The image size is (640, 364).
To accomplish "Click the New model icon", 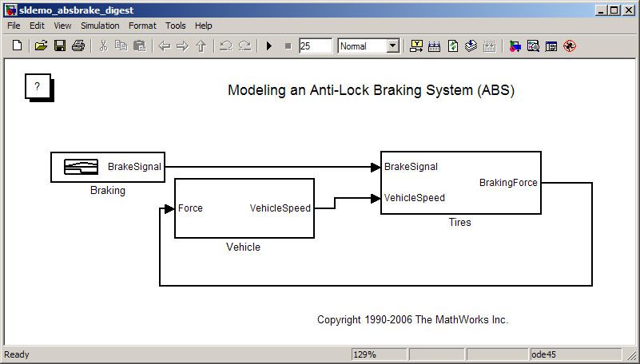I will pyautogui.click(x=17, y=46).
